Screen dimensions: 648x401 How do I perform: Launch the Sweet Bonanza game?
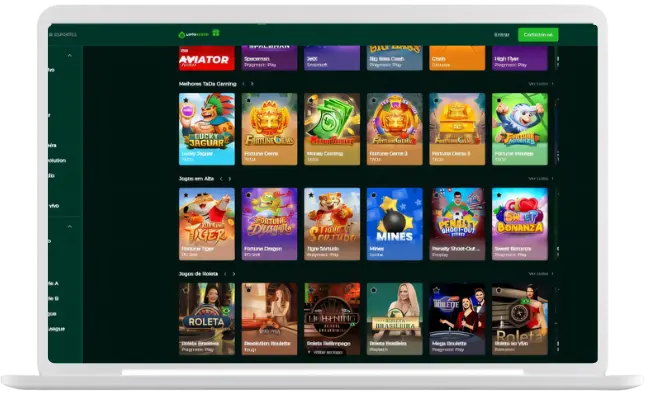click(520, 224)
